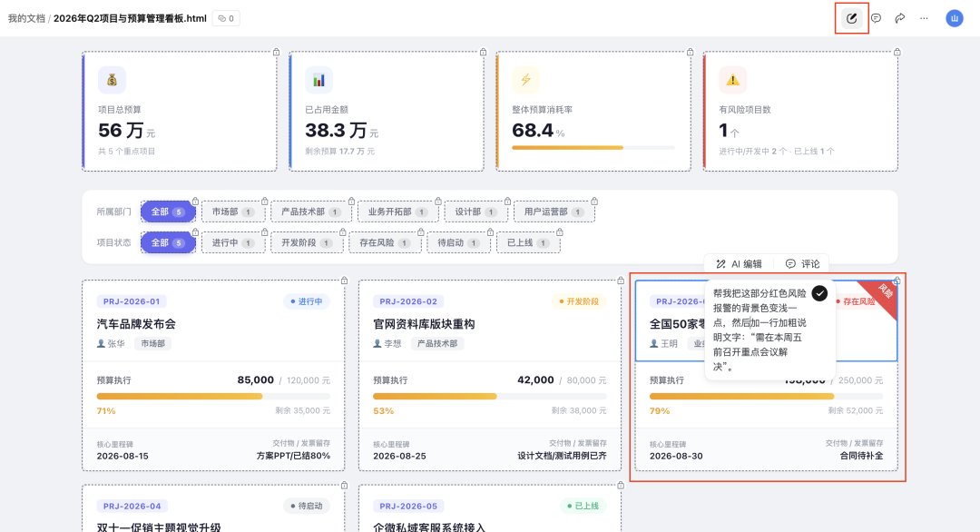Open the more options ellipsis menu
The image size is (980, 532).
pyautogui.click(x=924, y=18)
